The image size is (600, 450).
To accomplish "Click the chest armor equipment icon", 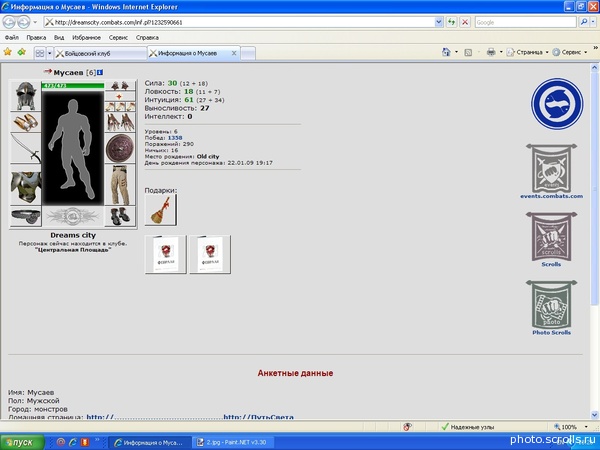I will (26, 186).
